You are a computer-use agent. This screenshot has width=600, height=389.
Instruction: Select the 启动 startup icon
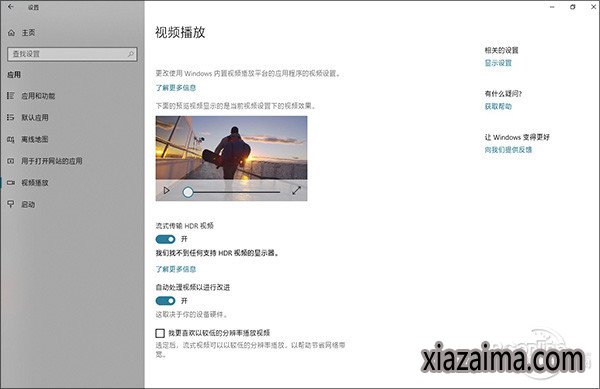coord(11,204)
